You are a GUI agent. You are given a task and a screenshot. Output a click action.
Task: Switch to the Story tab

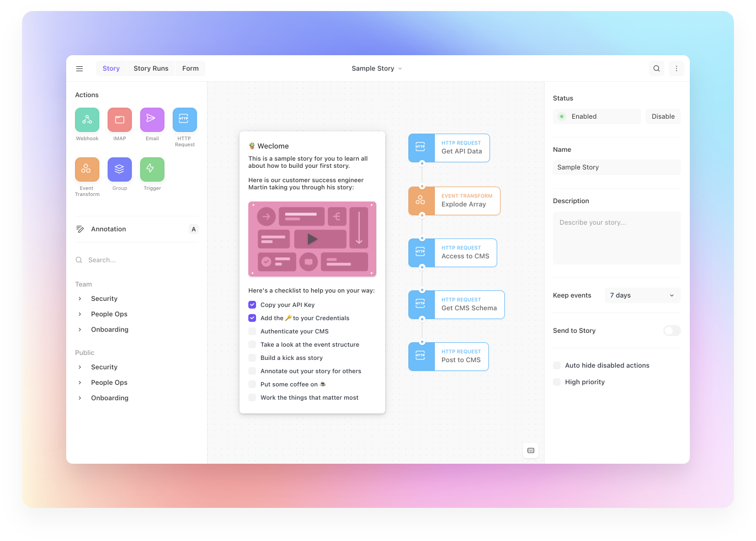(x=111, y=68)
